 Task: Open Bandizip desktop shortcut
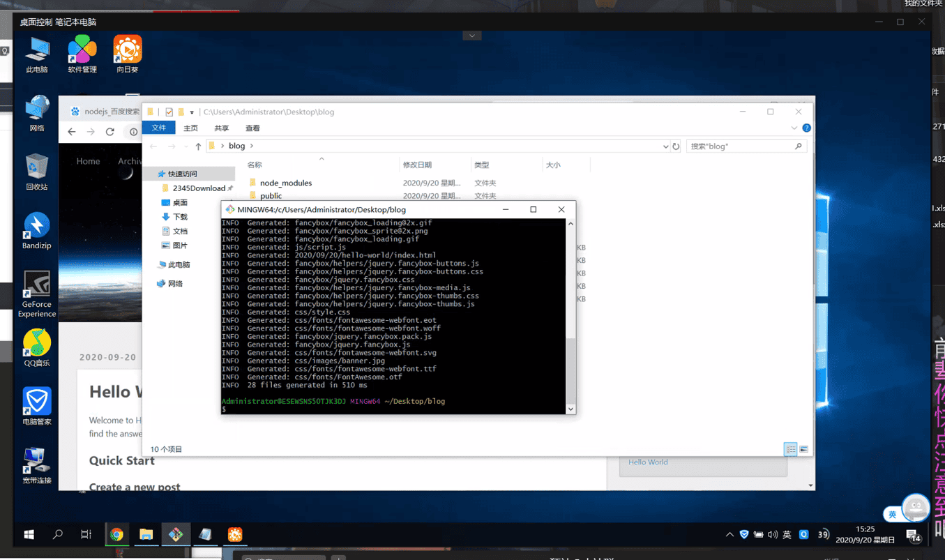(36, 229)
